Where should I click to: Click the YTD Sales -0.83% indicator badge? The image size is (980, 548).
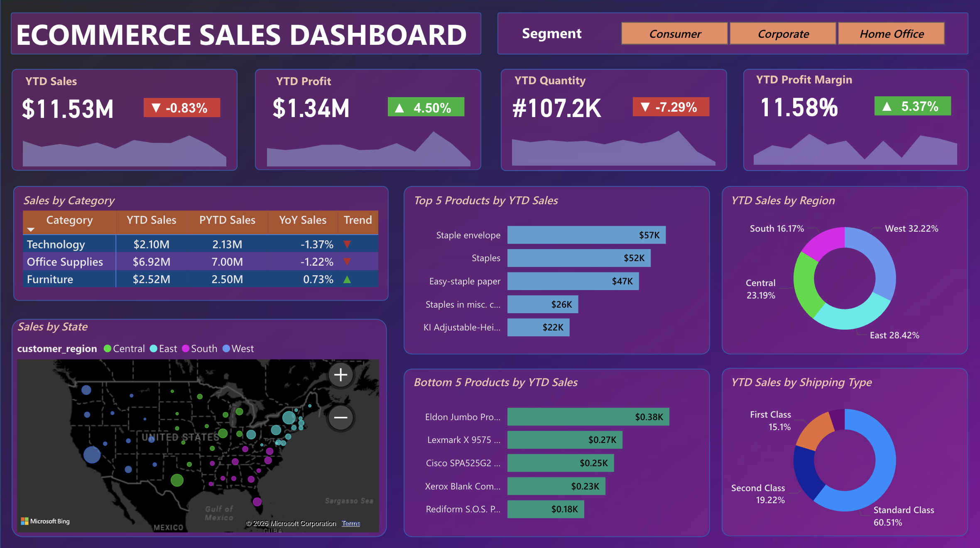click(x=182, y=108)
